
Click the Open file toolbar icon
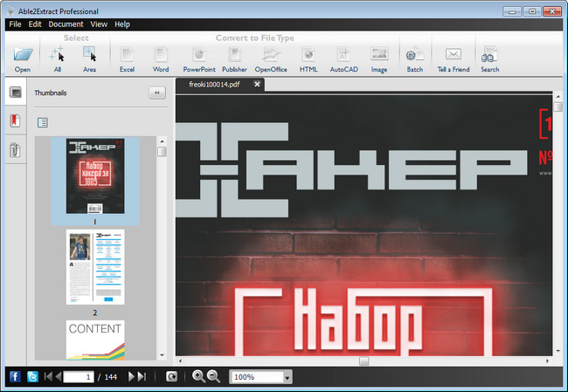point(22,58)
